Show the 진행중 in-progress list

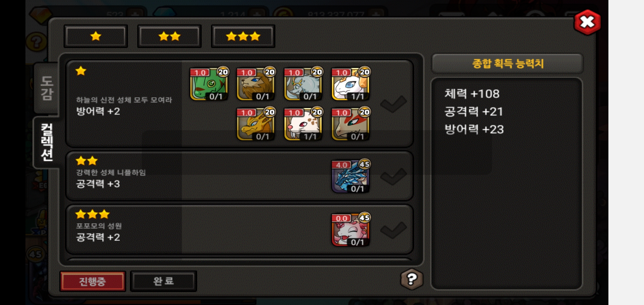[93, 281]
